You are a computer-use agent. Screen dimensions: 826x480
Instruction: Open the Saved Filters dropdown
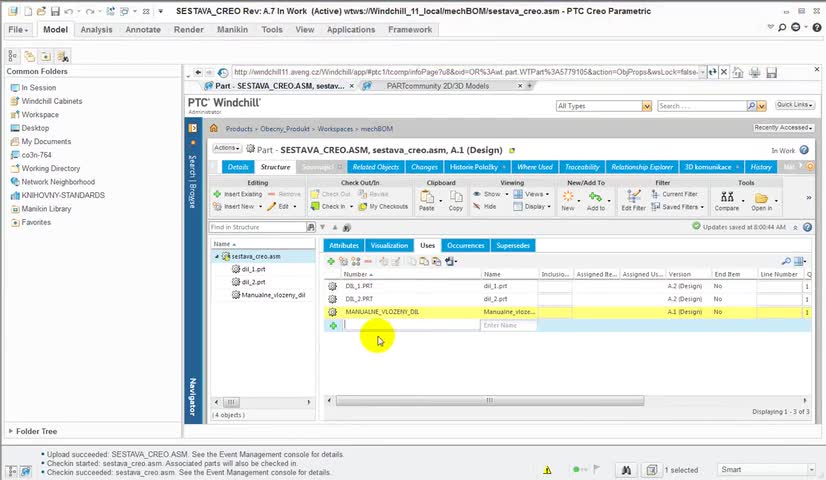(x=677, y=207)
